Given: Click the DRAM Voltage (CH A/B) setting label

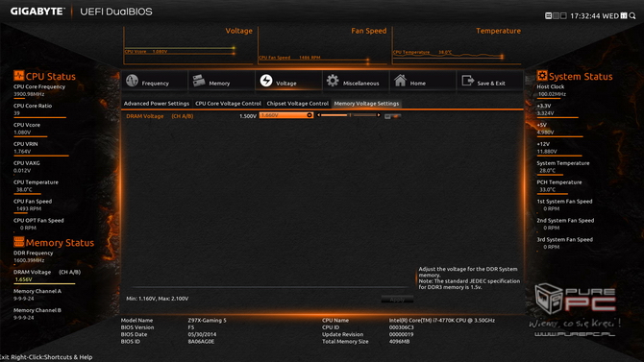Looking at the screenshot, I should 160,116.
